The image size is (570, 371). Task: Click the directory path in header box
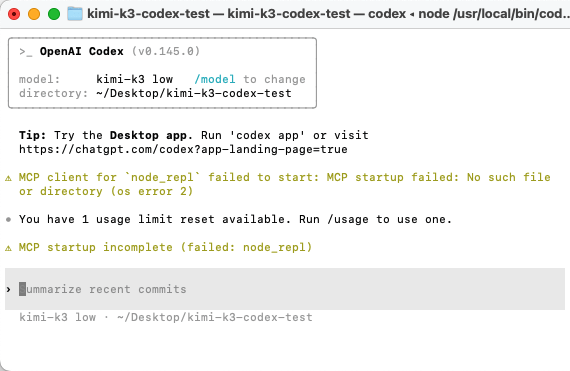[x=194, y=93]
